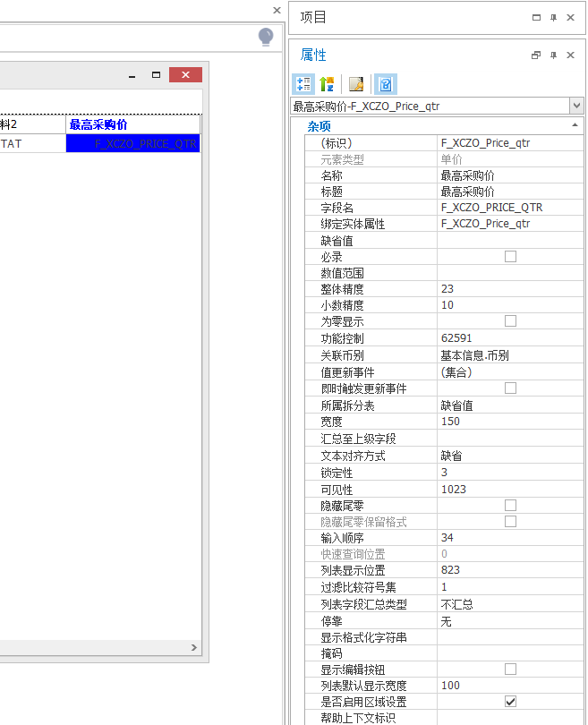Select the blue F_XCZO_PRICE_QTR field cell

[132, 143]
